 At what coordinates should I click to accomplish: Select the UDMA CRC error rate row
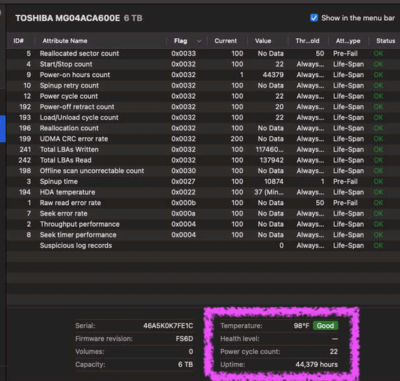click(203, 139)
